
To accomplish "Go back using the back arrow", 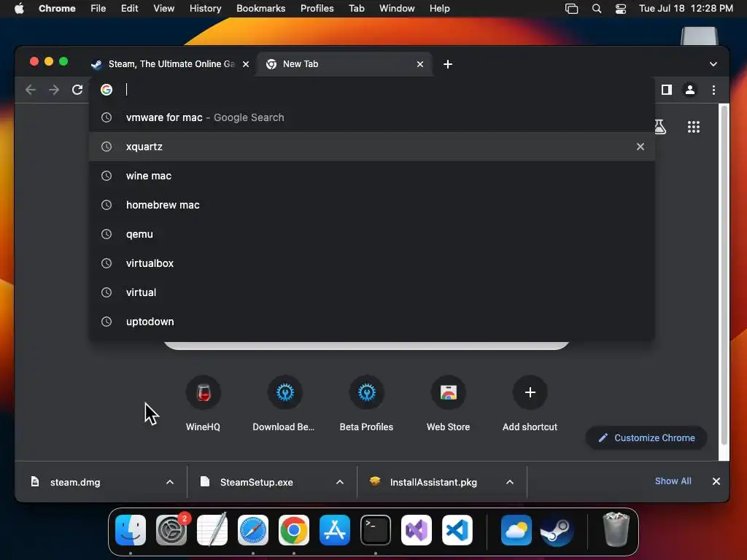I will tap(31, 90).
